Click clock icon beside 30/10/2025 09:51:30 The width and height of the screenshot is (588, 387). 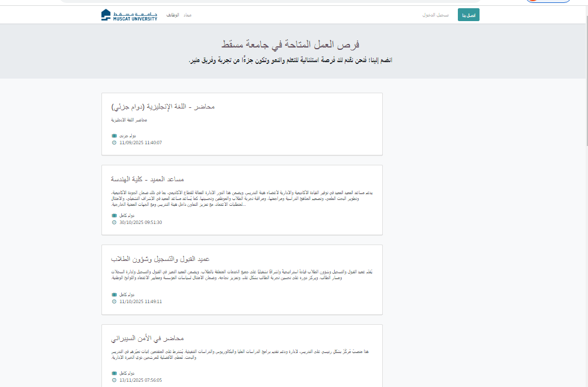(x=114, y=222)
